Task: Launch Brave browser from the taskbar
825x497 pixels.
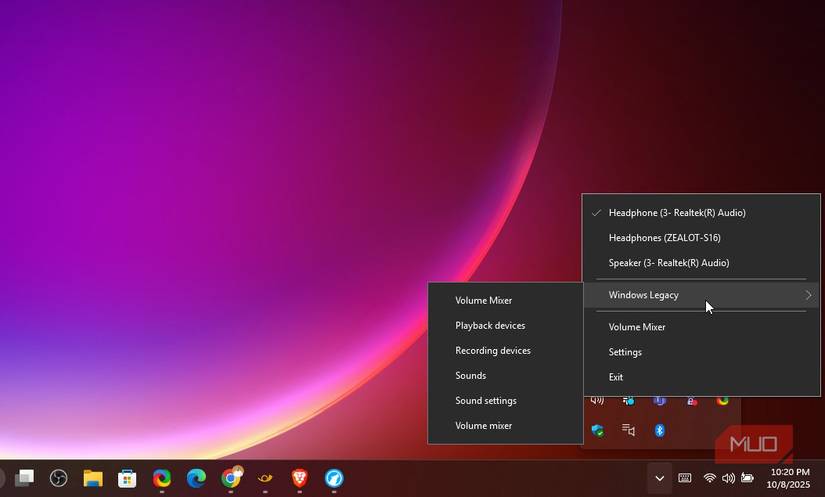Action: pyautogui.click(x=299, y=478)
